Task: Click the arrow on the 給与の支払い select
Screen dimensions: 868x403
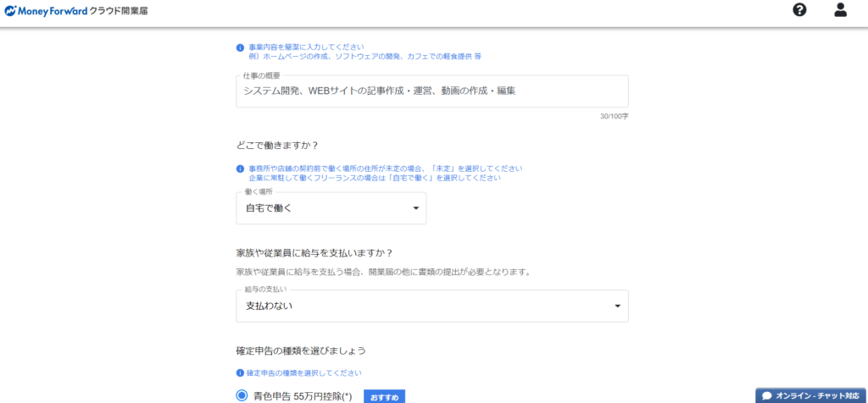Action: click(618, 306)
